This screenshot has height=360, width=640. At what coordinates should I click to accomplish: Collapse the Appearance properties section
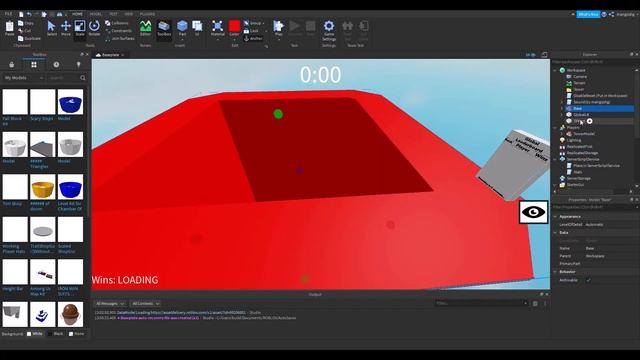point(556,216)
